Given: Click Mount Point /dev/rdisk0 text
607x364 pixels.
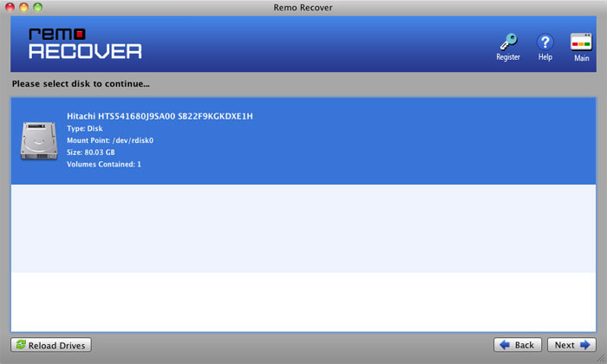Looking at the screenshot, I should (110, 140).
